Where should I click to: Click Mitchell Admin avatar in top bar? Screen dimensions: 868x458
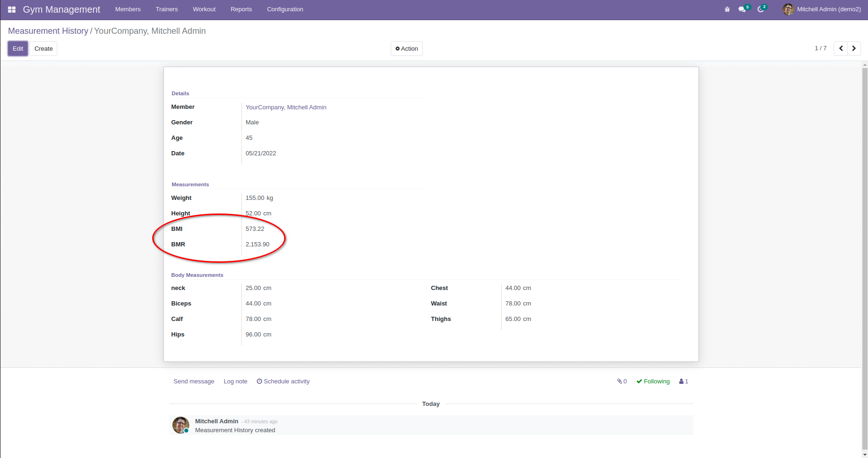coord(788,9)
